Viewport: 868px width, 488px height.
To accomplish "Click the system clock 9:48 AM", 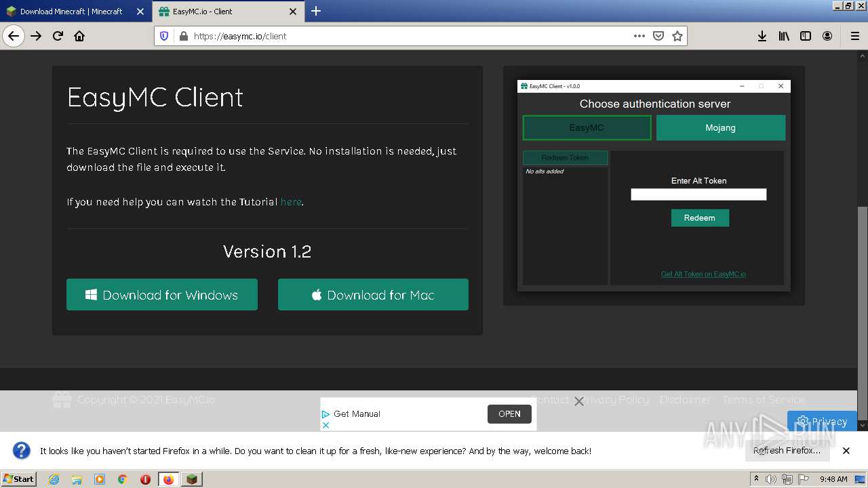I will (833, 479).
